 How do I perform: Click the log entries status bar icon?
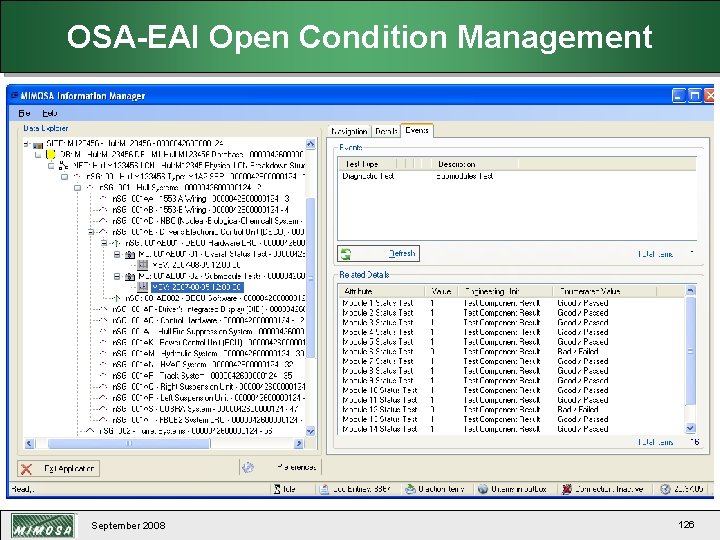point(324,489)
